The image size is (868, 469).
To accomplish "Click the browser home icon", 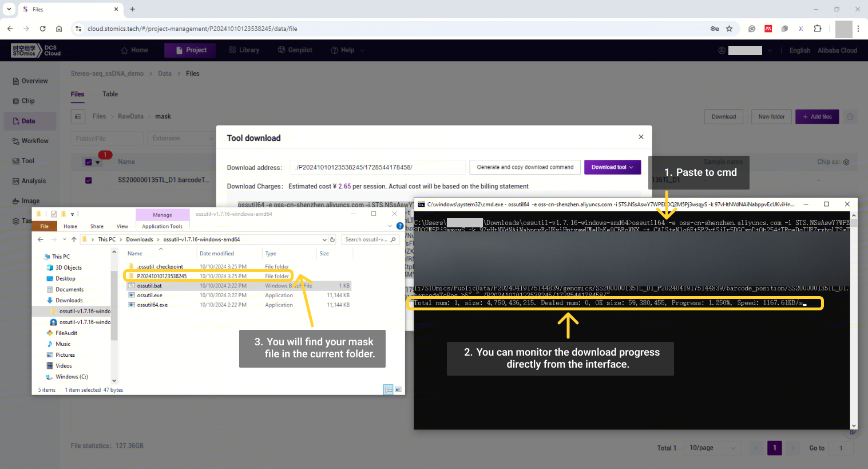I will (59, 29).
